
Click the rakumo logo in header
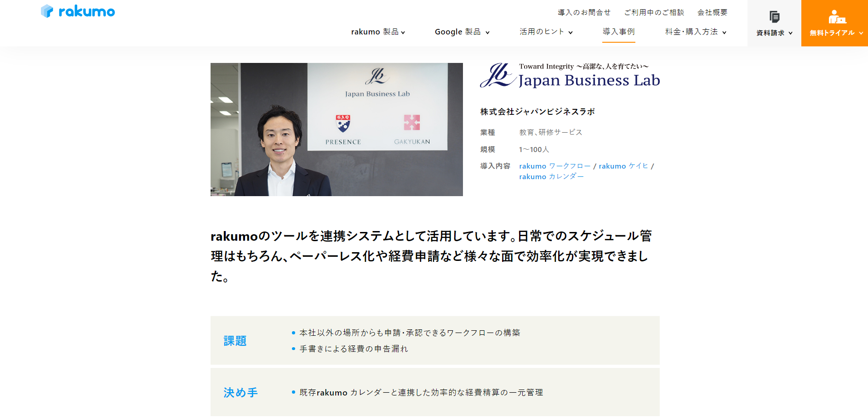pos(78,11)
